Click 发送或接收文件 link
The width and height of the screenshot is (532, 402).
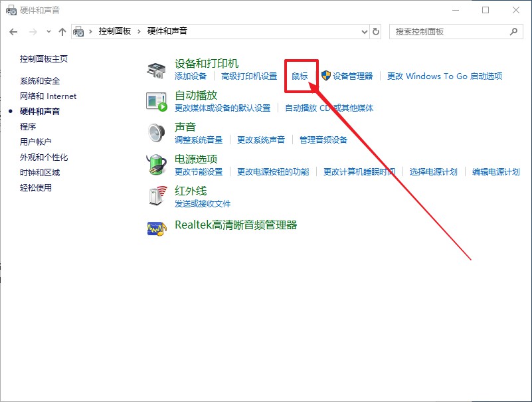tap(203, 204)
